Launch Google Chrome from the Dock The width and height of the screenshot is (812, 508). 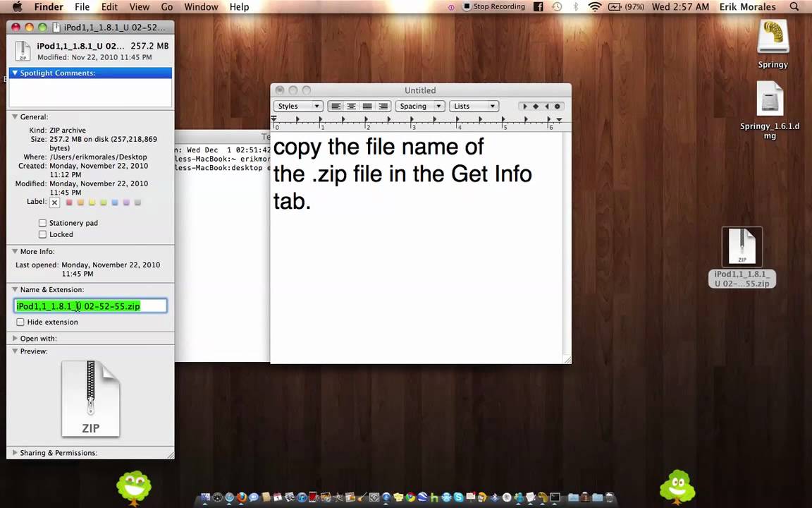click(411, 497)
